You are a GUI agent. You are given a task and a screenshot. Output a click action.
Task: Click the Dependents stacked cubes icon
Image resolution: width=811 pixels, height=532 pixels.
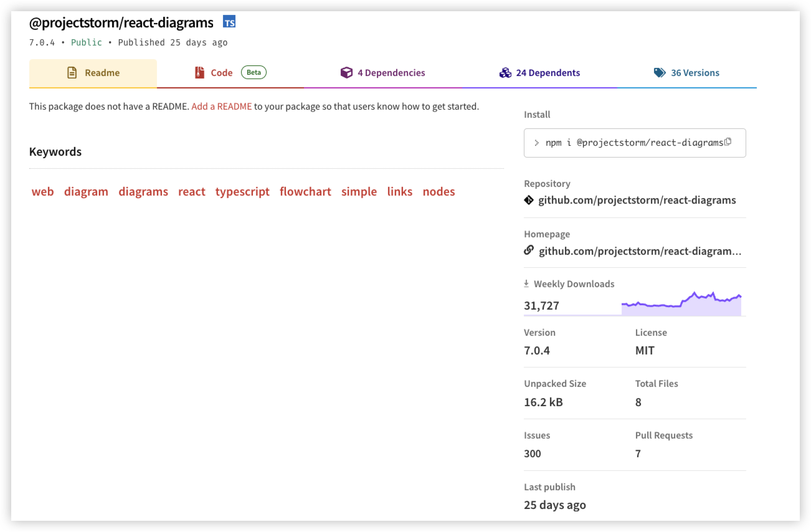coord(505,73)
